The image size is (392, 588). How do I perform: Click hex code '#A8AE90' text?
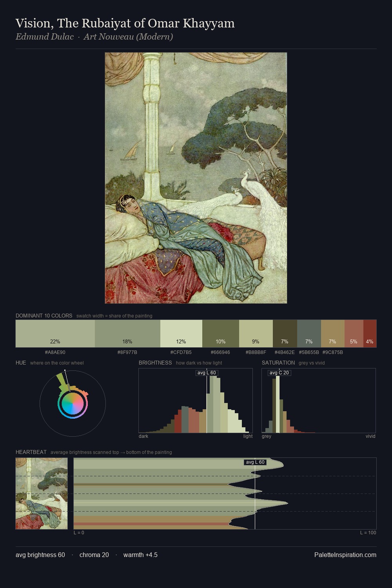tap(55, 352)
